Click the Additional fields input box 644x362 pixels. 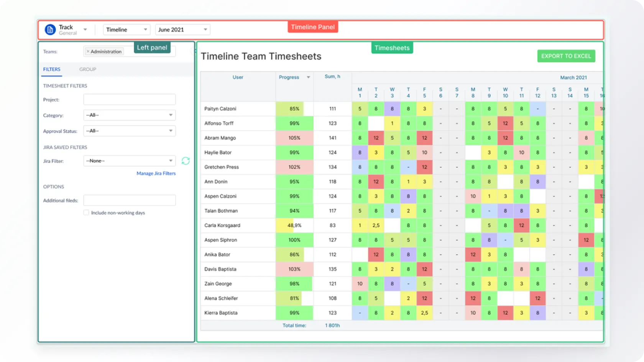pyautogui.click(x=129, y=200)
